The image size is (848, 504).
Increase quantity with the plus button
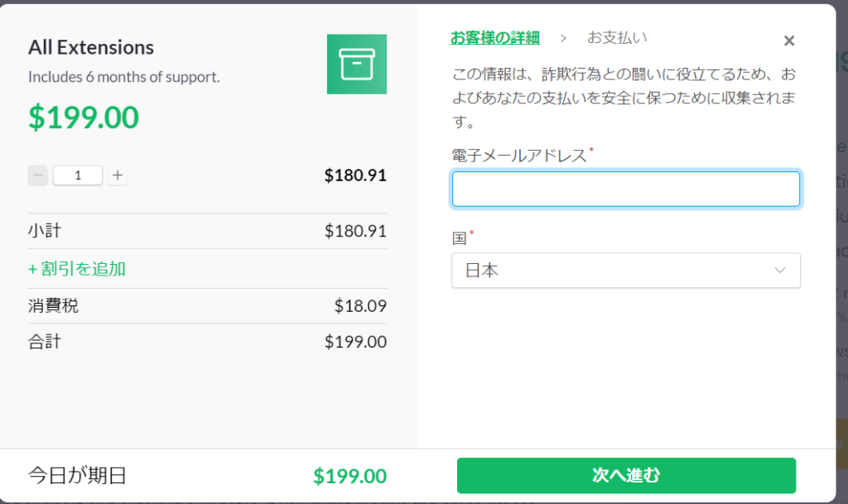(x=118, y=175)
